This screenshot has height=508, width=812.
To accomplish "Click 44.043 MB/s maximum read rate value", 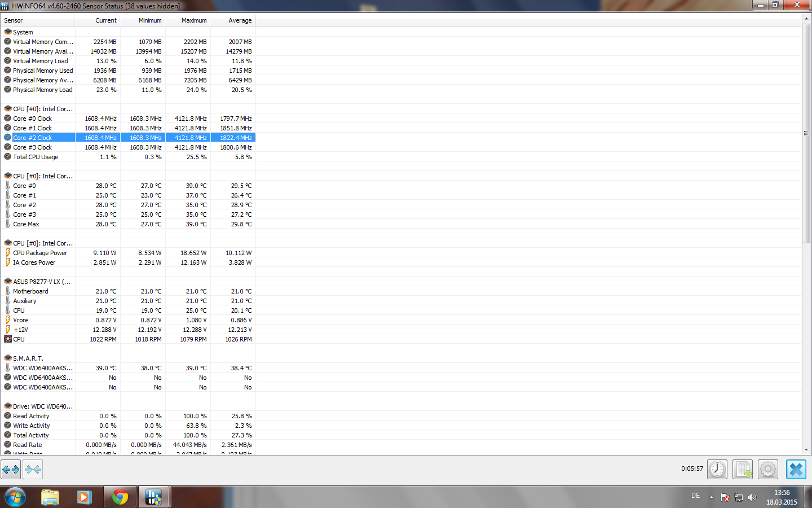I will click(x=190, y=445).
